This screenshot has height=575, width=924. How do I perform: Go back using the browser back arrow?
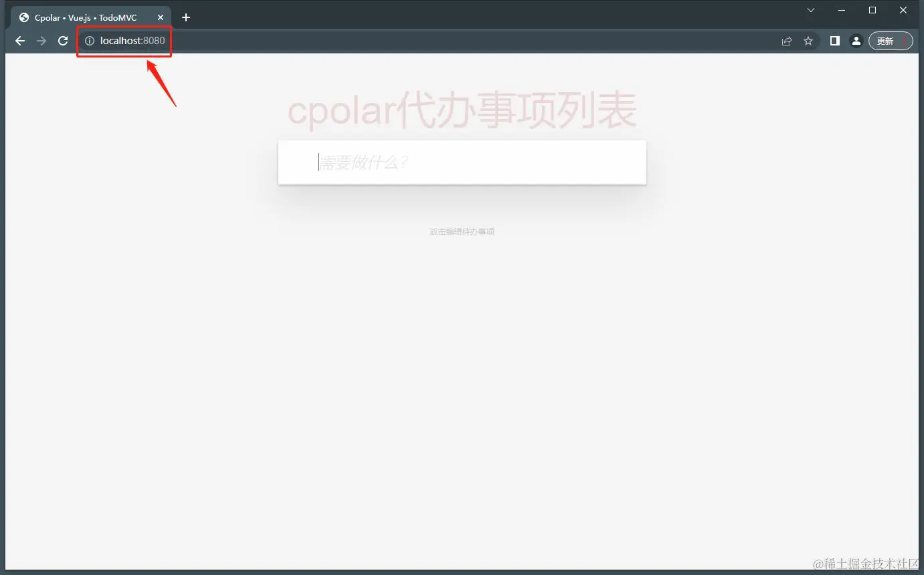point(20,41)
